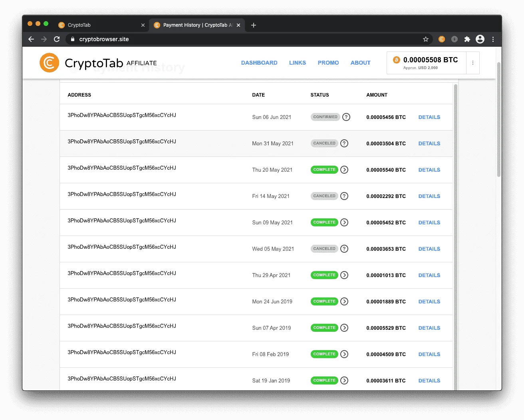
Task: Click question mark for 31 May 2021 payment
Action: pos(344,143)
